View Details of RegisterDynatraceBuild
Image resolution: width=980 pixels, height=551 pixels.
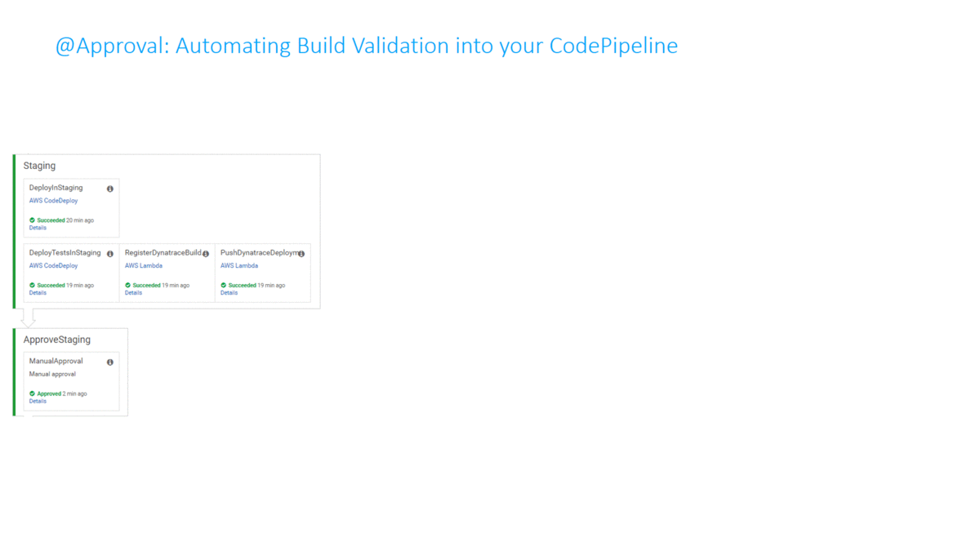pos(133,292)
